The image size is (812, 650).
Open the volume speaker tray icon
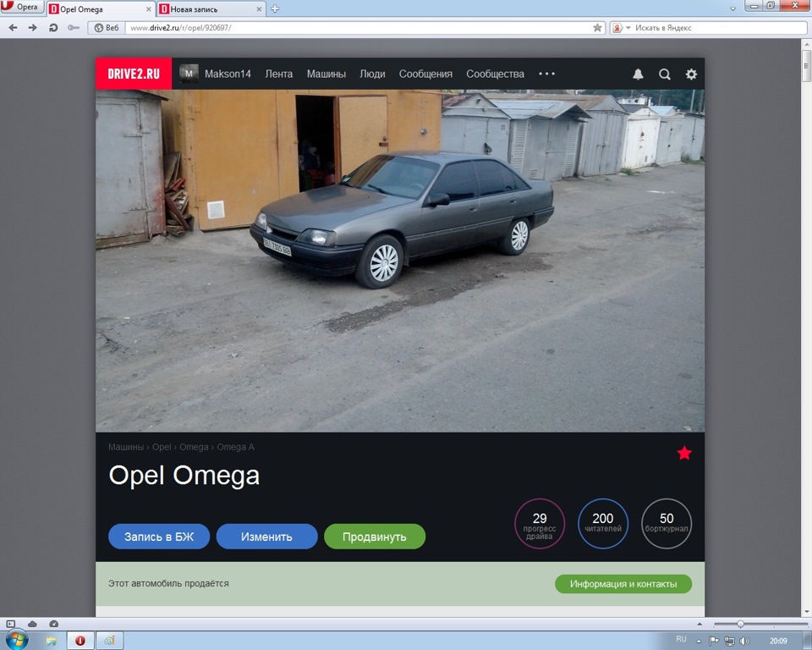(x=744, y=642)
